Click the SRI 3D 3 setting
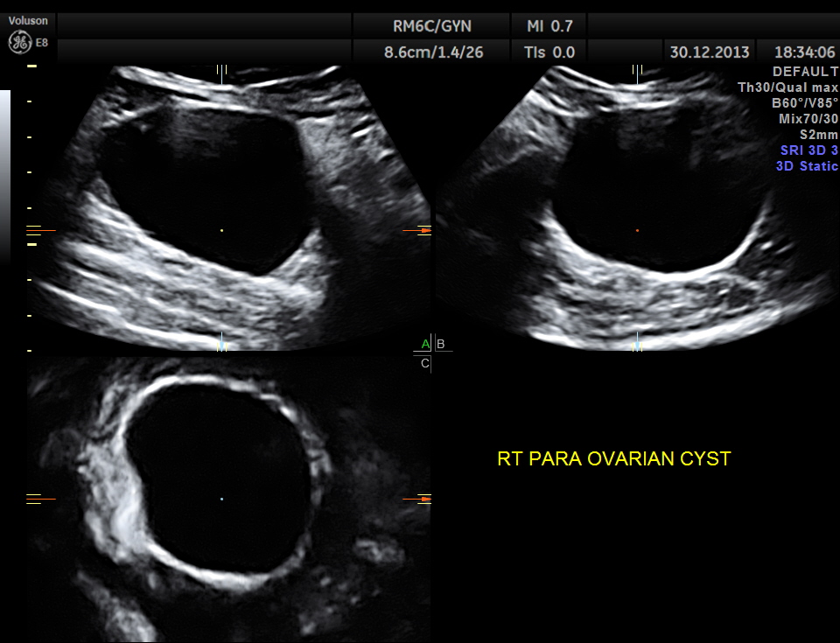 808,150
